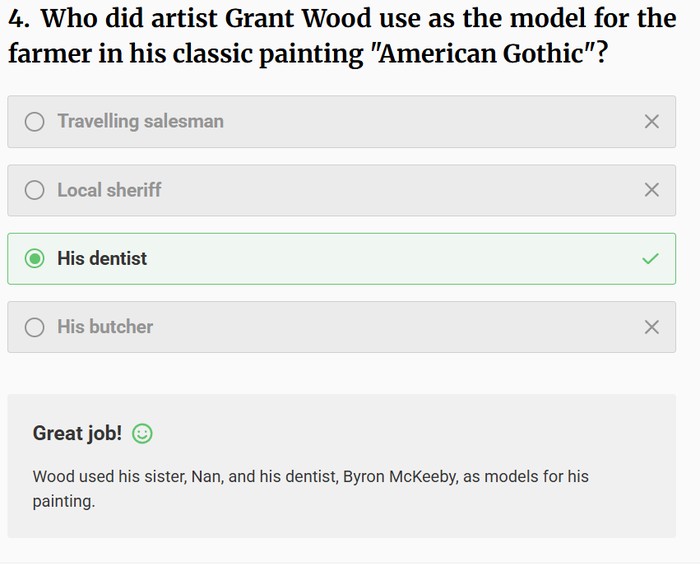Click the X mark on Local sheriff row

tap(651, 190)
